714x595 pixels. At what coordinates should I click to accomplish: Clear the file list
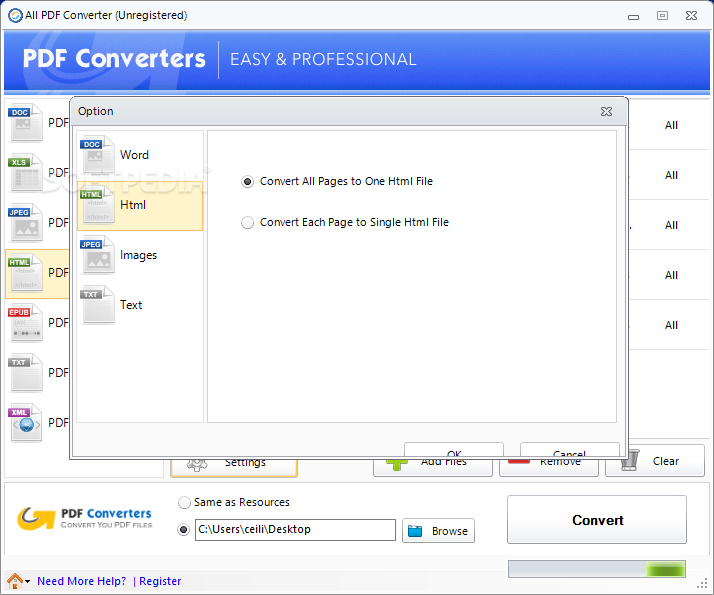(655, 461)
